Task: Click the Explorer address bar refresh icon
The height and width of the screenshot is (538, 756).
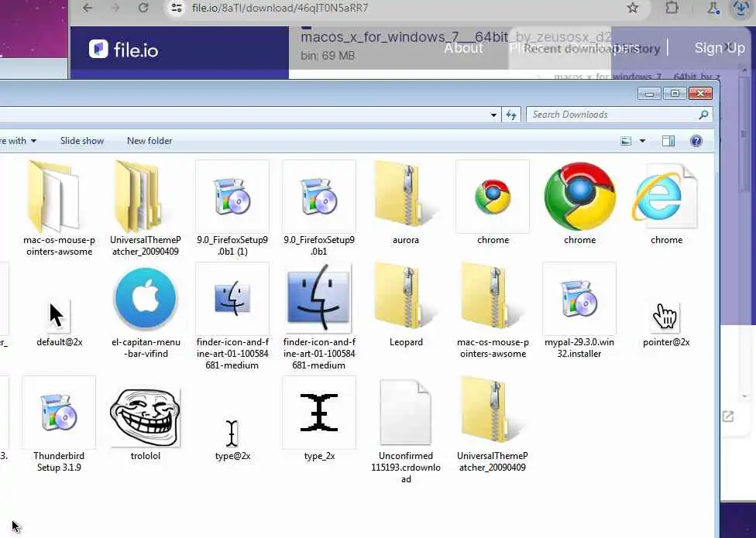Action: 511,115
